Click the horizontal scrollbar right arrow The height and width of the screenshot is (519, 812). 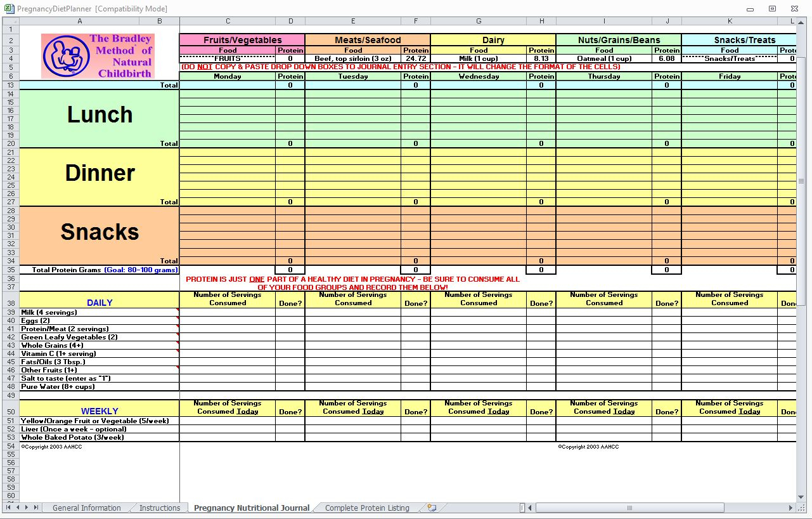click(790, 508)
